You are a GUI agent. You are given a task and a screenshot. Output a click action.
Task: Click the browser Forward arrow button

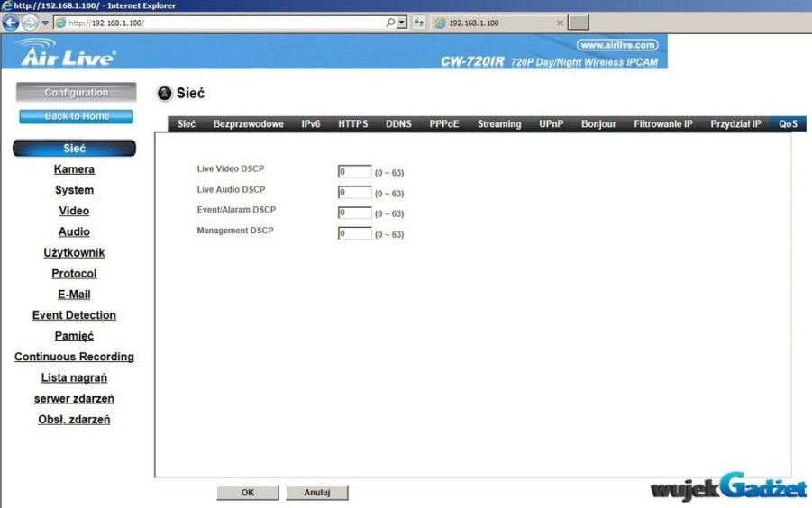(x=31, y=23)
